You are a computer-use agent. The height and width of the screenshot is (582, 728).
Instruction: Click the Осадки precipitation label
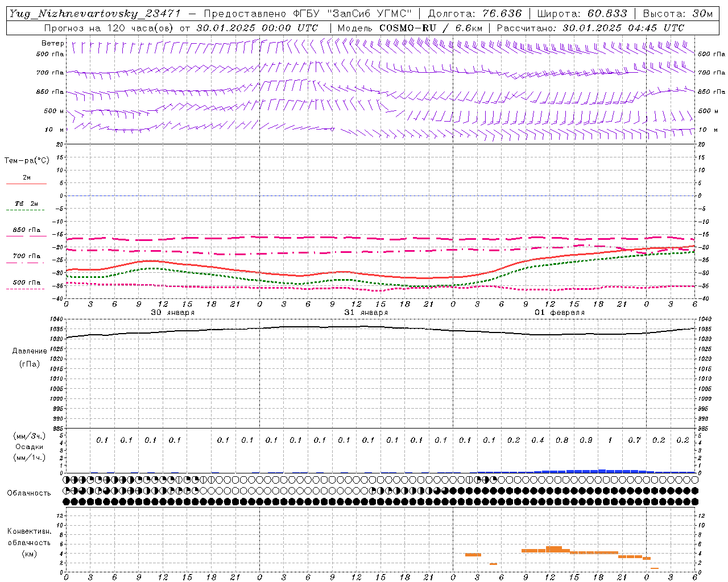point(30,447)
